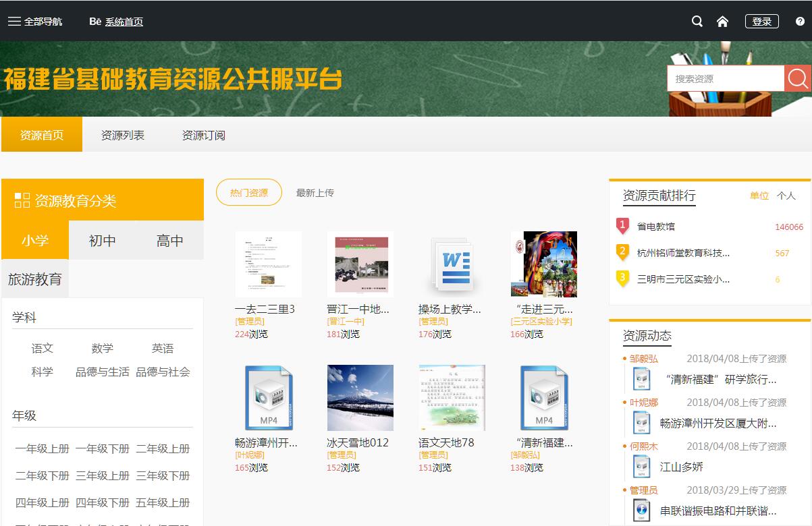Image resolution: width=812 pixels, height=526 pixels.
Task: Open the hamburger navigation menu icon
Action: (14, 22)
